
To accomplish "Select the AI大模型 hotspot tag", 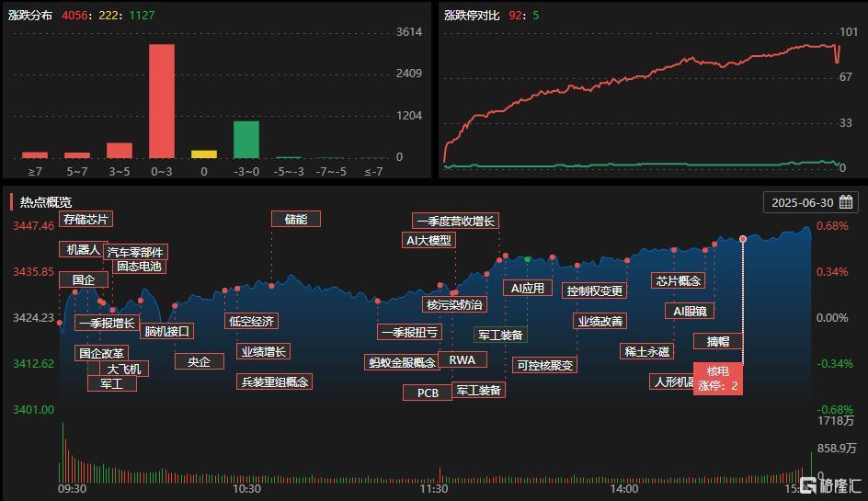I will pos(428,240).
